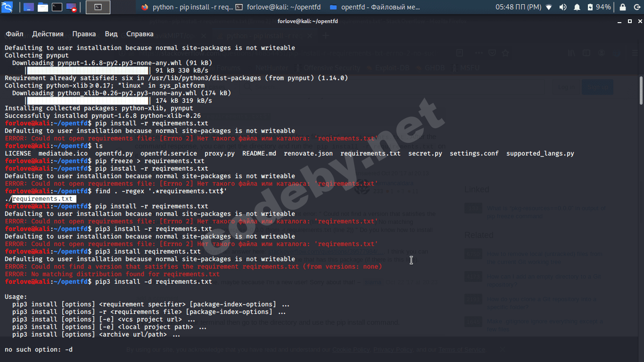
Task: Click the 'Collecting pynput' line
Action: pos(37,56)
